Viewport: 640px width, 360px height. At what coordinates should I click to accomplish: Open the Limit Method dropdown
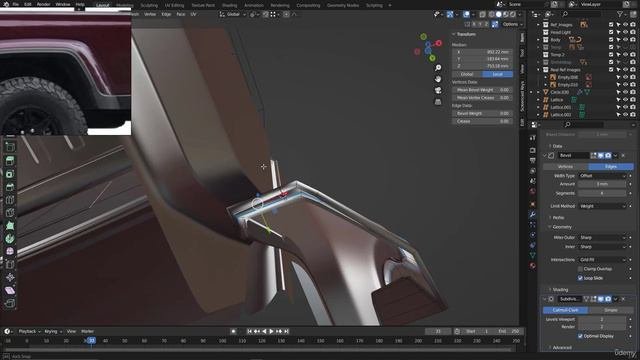[602, 206]
